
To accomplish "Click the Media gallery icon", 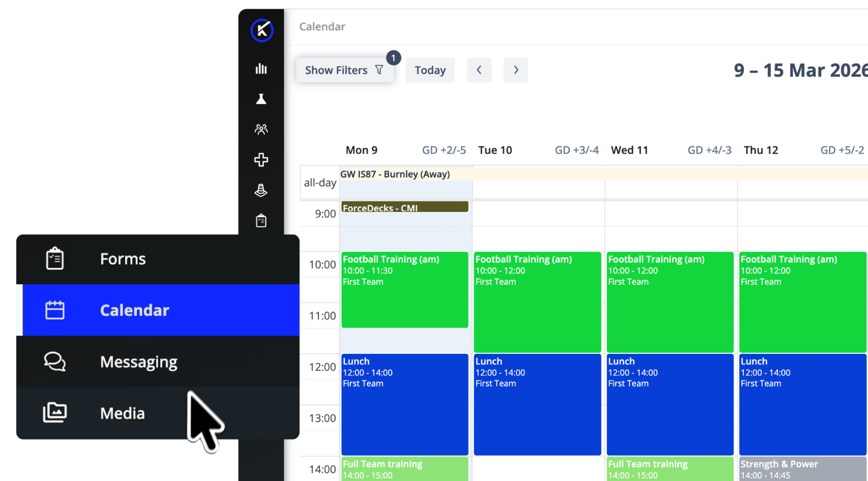I will pos(55,412).
